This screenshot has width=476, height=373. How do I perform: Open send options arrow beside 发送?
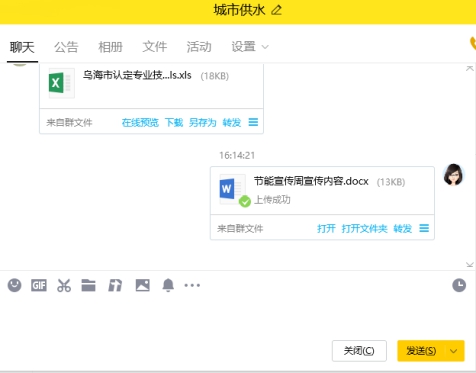point(453,351)
